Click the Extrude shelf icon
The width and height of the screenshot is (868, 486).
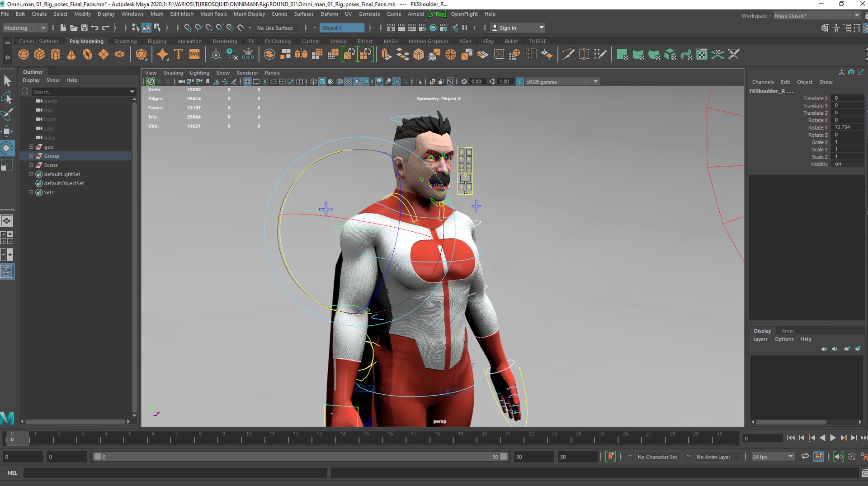(x=387, y=55)
